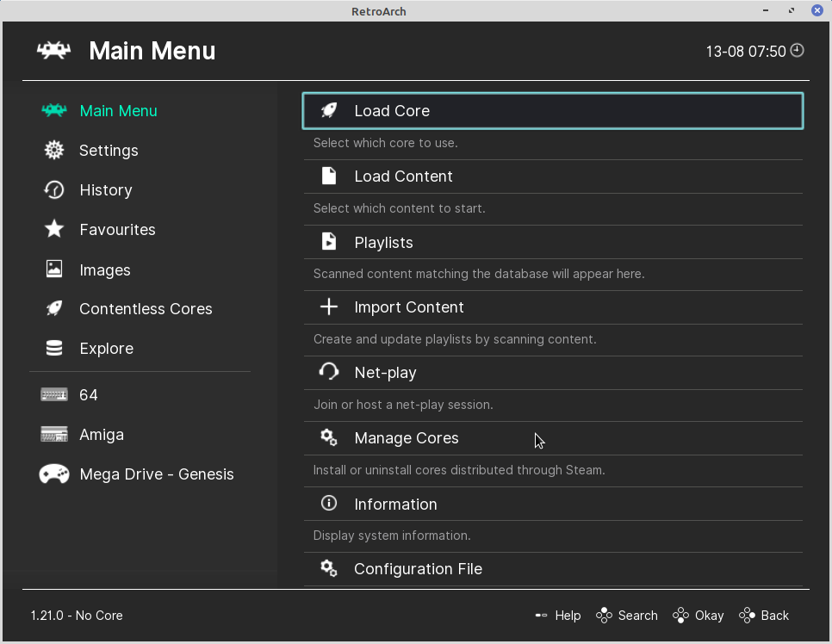Click the Help select-button icon in footer
Viewport: 832px width, 644px height.
coord(541,616)
